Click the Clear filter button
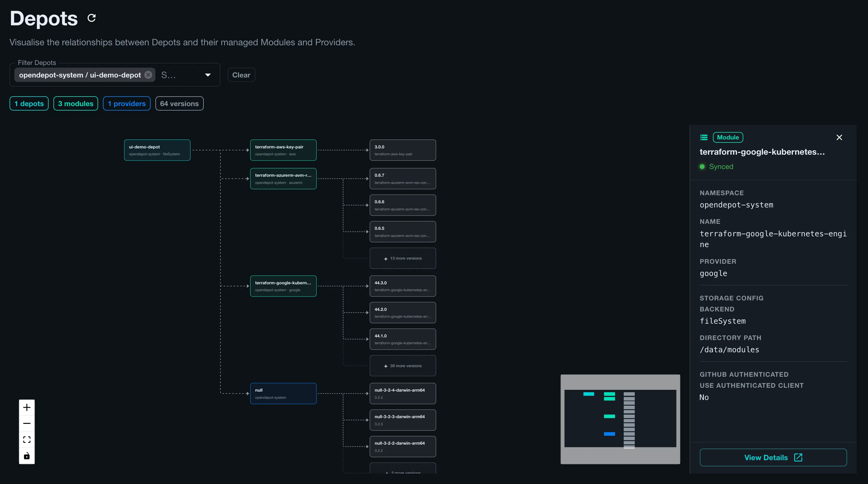Viewport: 868px width, 484px height. coord(241,75)
